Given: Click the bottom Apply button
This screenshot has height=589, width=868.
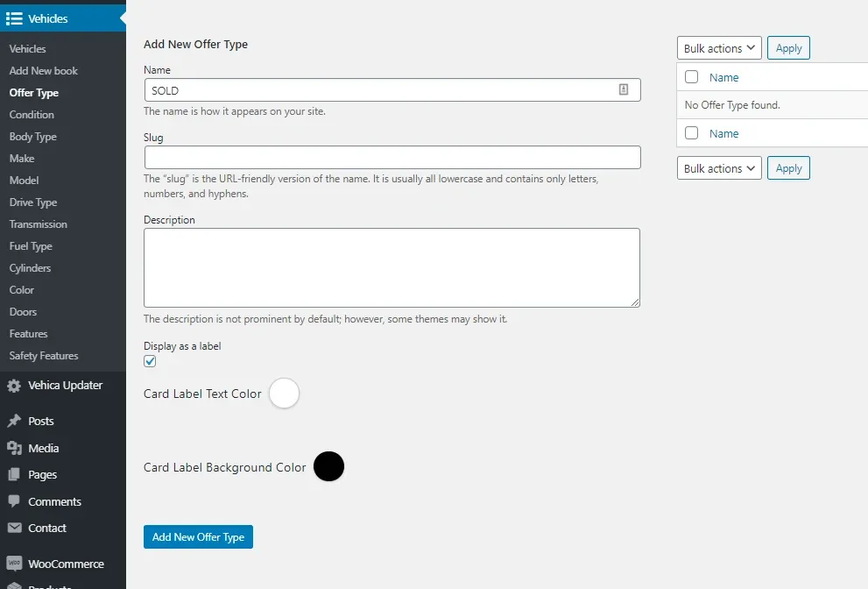Looking at the screenshot, I should [x=788, y=168].
